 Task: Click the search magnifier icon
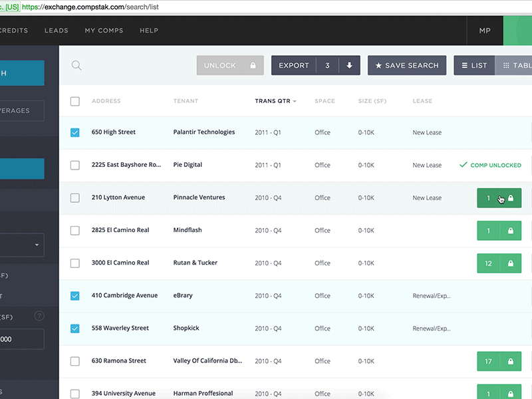point(76,65)
